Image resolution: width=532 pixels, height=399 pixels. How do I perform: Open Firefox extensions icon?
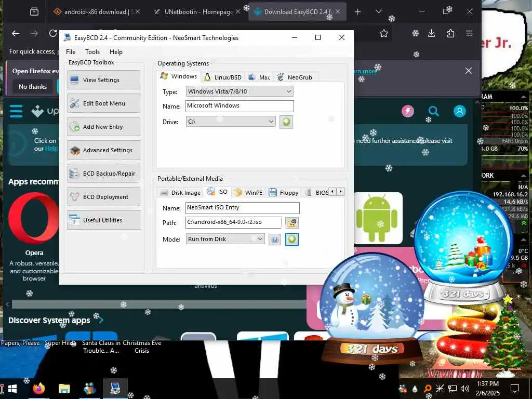click(450, 33)
